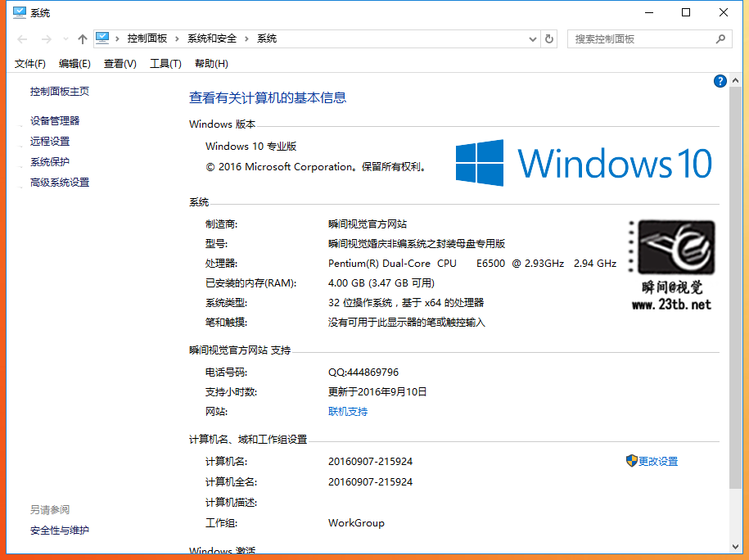Click the Windows 10 logo image
749x560 pixels.
coord(584,163)
